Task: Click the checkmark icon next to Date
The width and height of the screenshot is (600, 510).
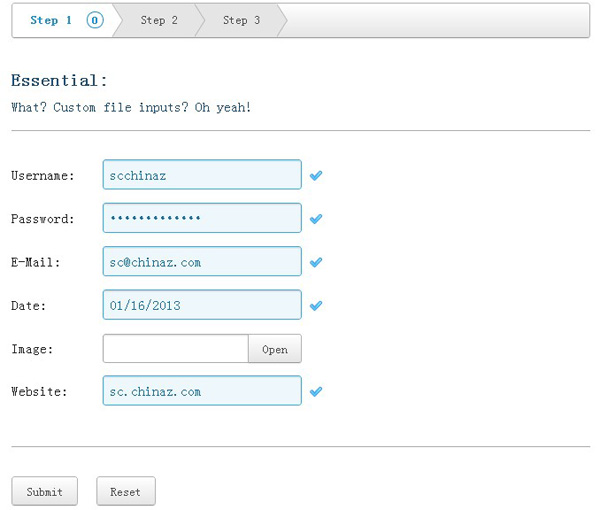Action: [316, 305]
